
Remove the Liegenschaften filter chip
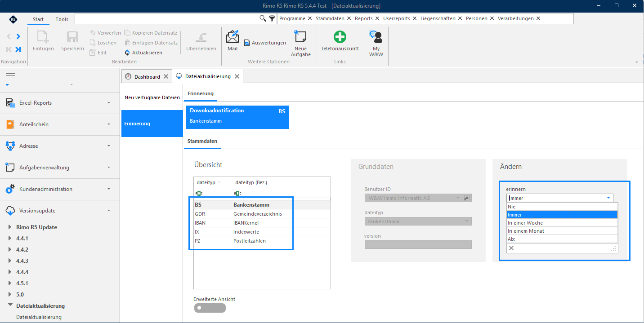[x=460, y=18]
